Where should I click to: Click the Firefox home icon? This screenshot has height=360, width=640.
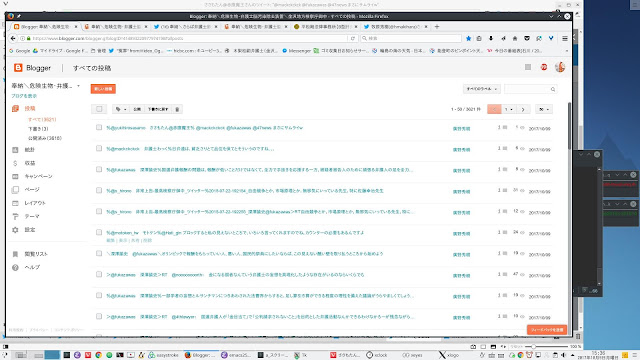[515, 38]
